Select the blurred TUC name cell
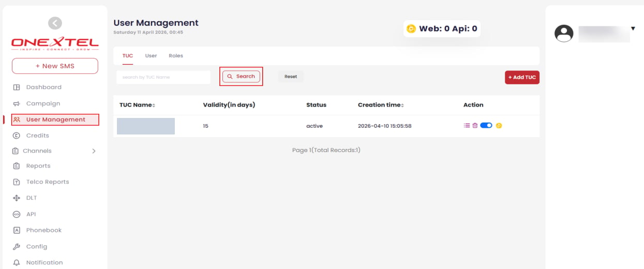 [146, 126]
